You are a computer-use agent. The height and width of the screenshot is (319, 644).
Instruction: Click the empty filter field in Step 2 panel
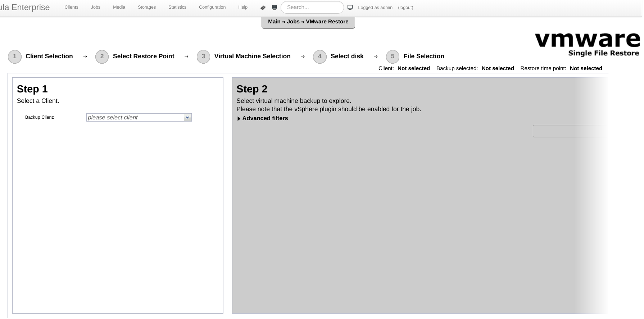tap(570, 131)
